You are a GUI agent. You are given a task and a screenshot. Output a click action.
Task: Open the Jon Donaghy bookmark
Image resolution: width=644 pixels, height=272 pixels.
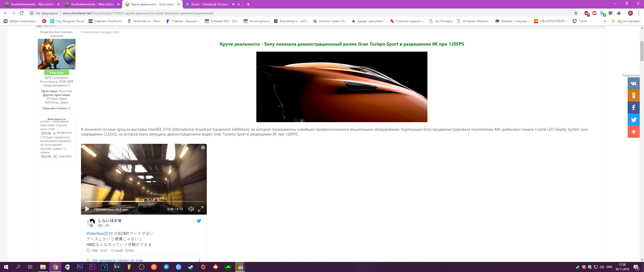point(441,21)
